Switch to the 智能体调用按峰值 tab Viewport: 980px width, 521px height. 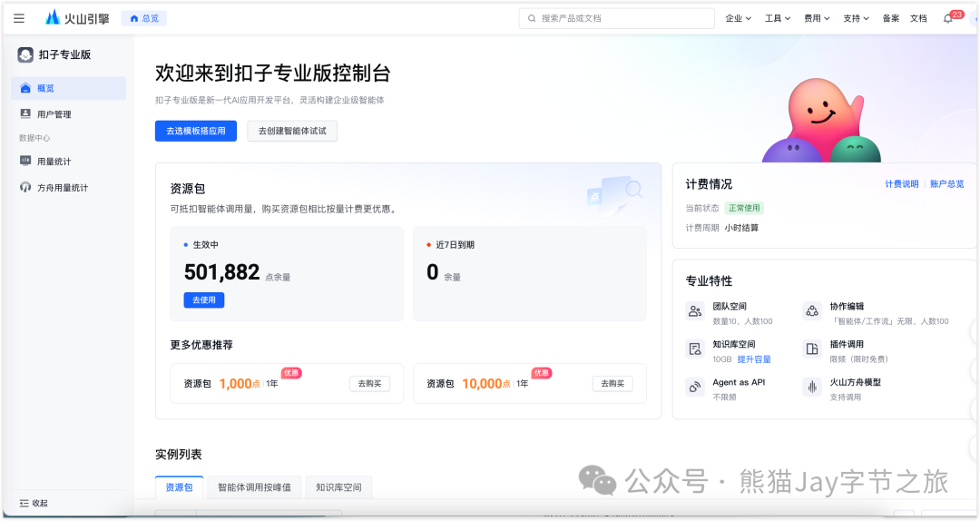point(254,487)
